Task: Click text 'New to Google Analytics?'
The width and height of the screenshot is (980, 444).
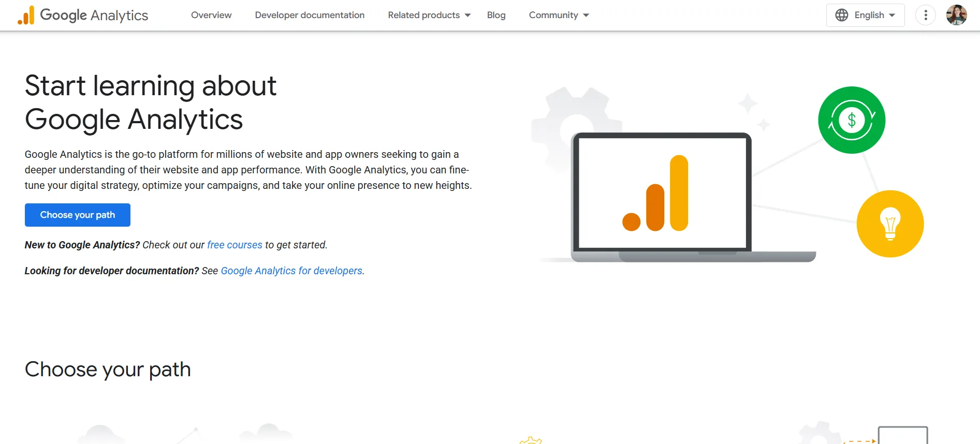Action: click(82, 245)
